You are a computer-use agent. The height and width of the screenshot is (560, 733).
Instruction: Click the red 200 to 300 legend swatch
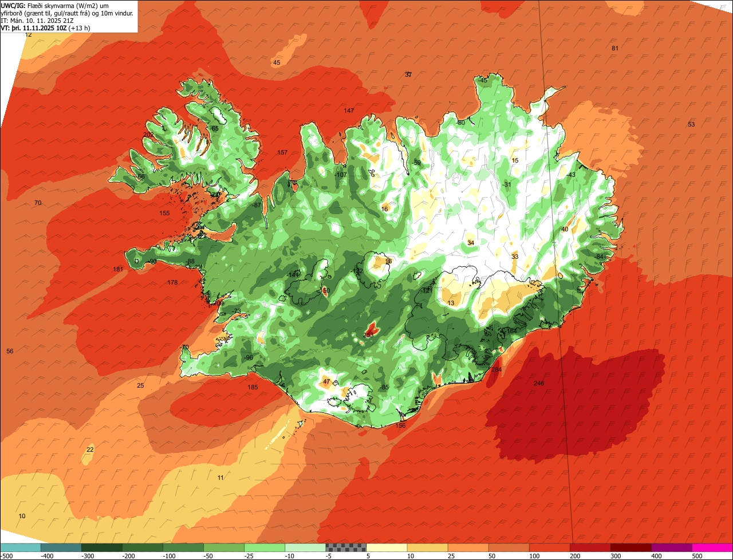(x=590, y=547)
